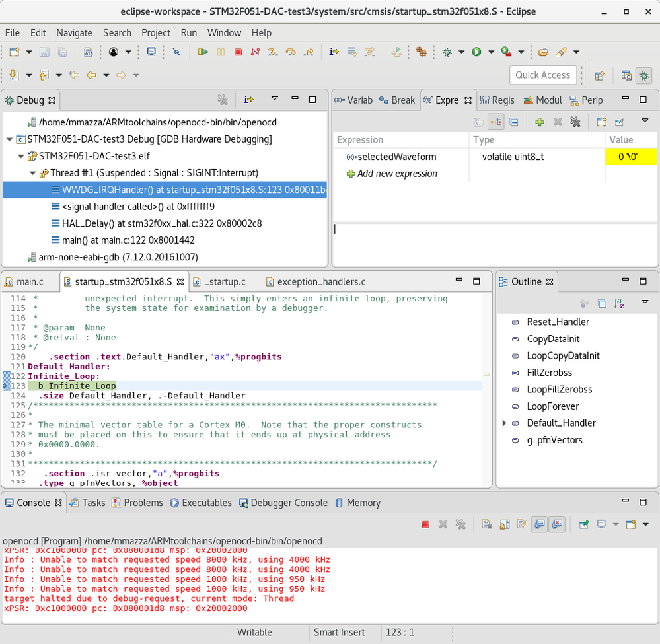This screenshot has width=660, height=644.
Task: Select the main() stack frame at main.c:122
Action: coord(128,240)
